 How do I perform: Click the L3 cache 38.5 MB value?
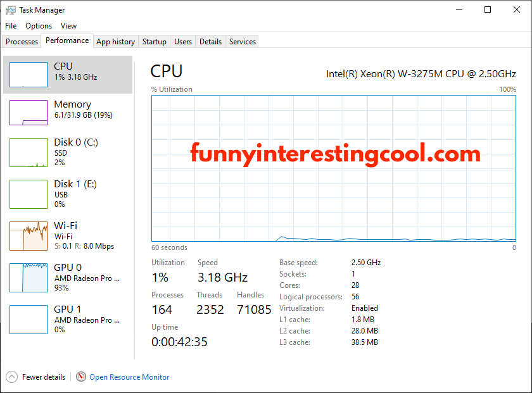(x=365, y=342)
